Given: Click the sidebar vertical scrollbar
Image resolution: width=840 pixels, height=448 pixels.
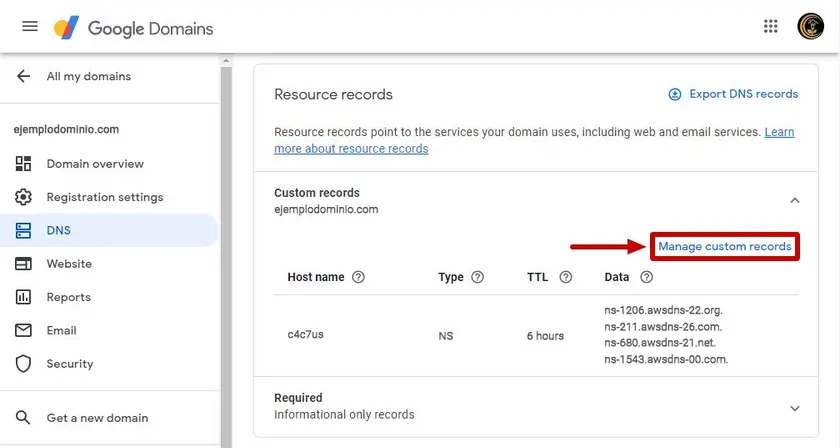Looking at the screenshot, I should point(226,257).
